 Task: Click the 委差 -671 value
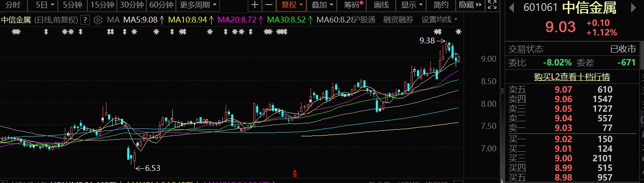627,63
